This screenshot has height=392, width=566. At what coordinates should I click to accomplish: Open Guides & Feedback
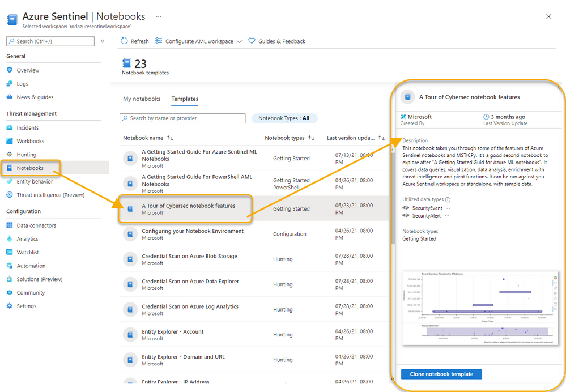(x=281, y=41)
